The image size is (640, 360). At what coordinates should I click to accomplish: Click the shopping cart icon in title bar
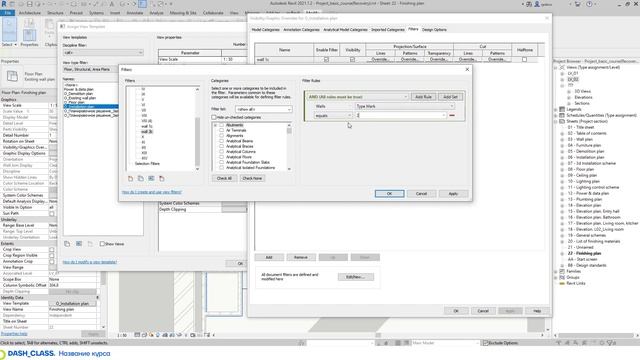click(577, 4)
